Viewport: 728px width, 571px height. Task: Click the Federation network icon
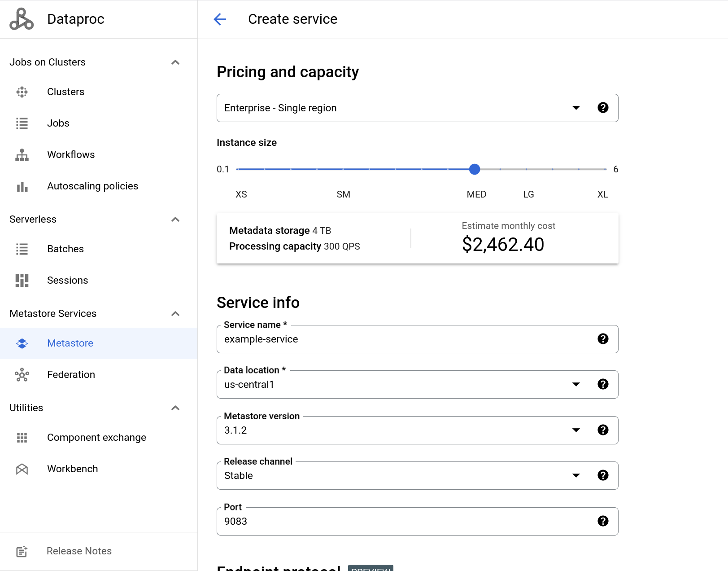point(22,374)
